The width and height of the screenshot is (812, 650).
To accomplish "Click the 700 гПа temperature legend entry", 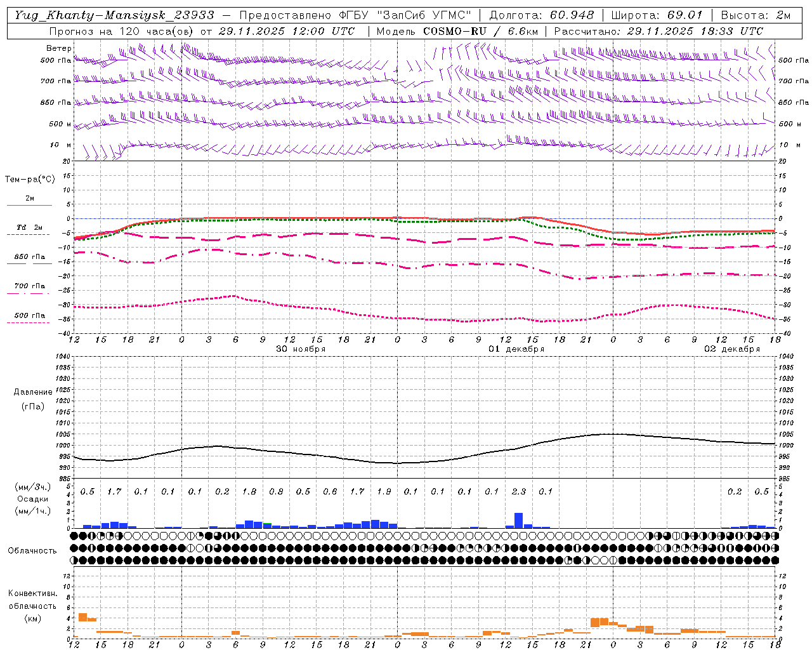I will click(x=30, y=286).
